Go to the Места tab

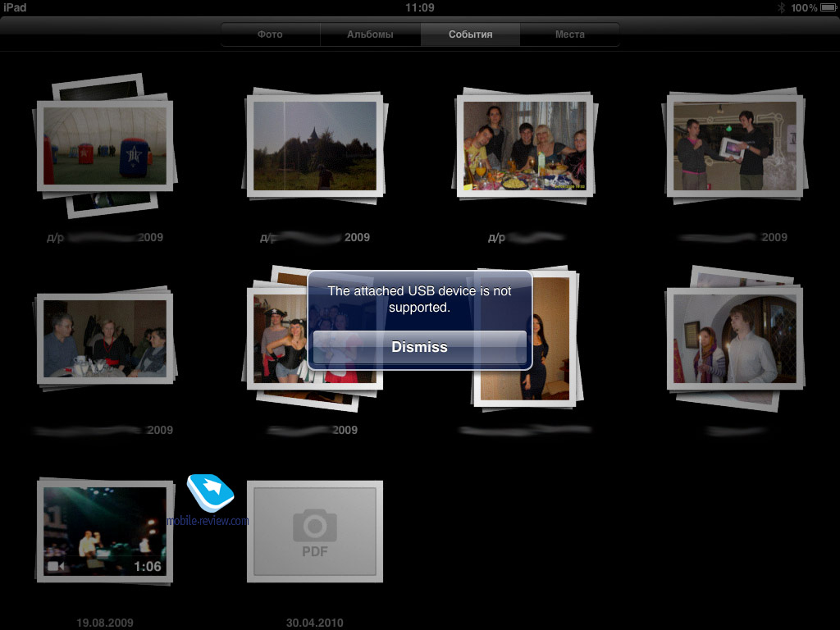tap(569, 34)
